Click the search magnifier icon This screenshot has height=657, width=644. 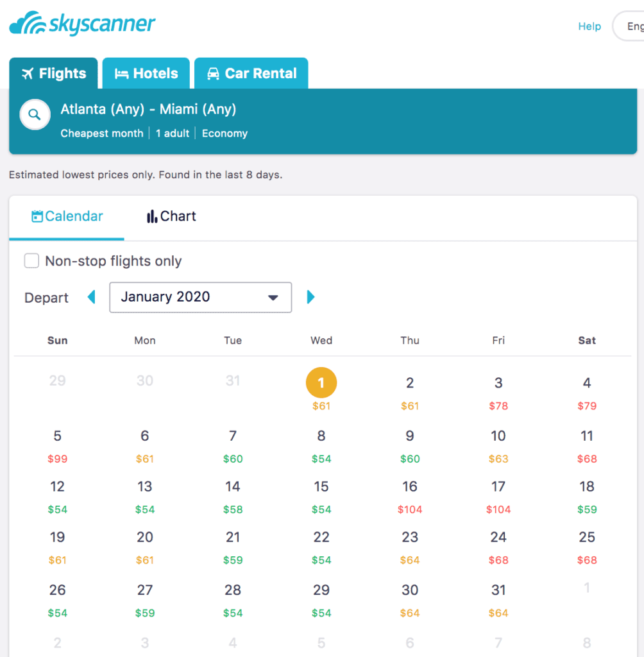point(35,114)
